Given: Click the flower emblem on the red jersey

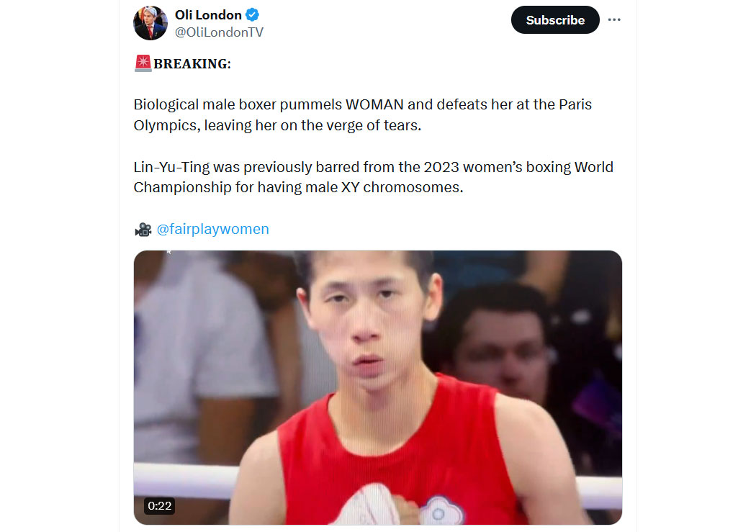Looking at the screenshot, I should [440, 512].
